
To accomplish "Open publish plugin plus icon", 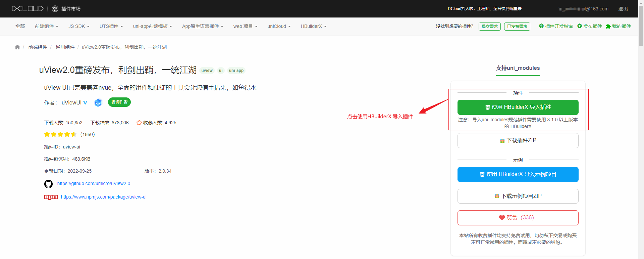I will (x=579, y=26).
